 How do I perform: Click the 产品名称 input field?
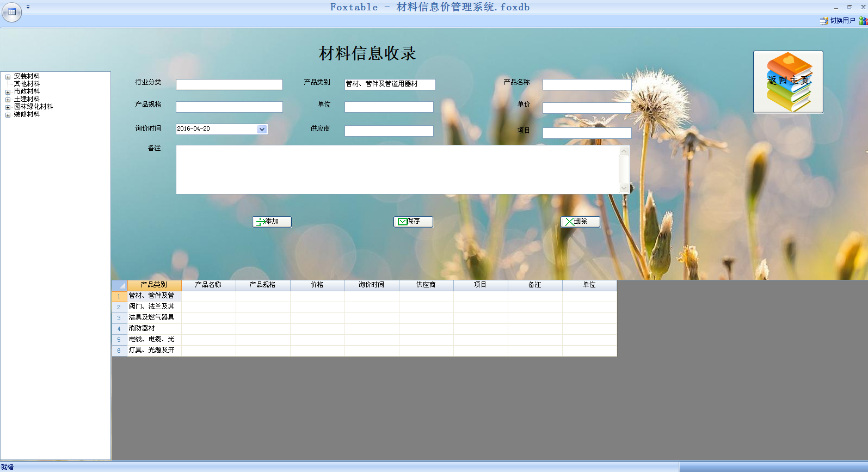[587, 85]
